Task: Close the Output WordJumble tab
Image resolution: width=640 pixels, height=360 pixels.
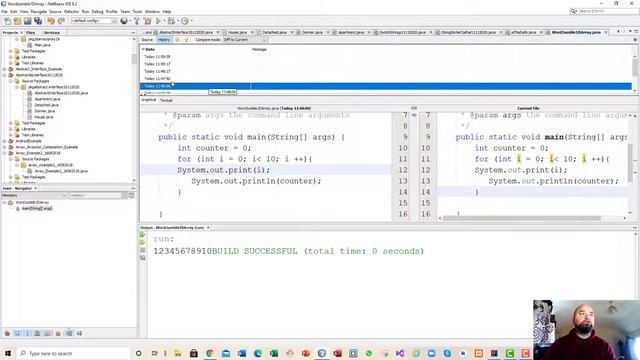Action: [x=208, y=227]
